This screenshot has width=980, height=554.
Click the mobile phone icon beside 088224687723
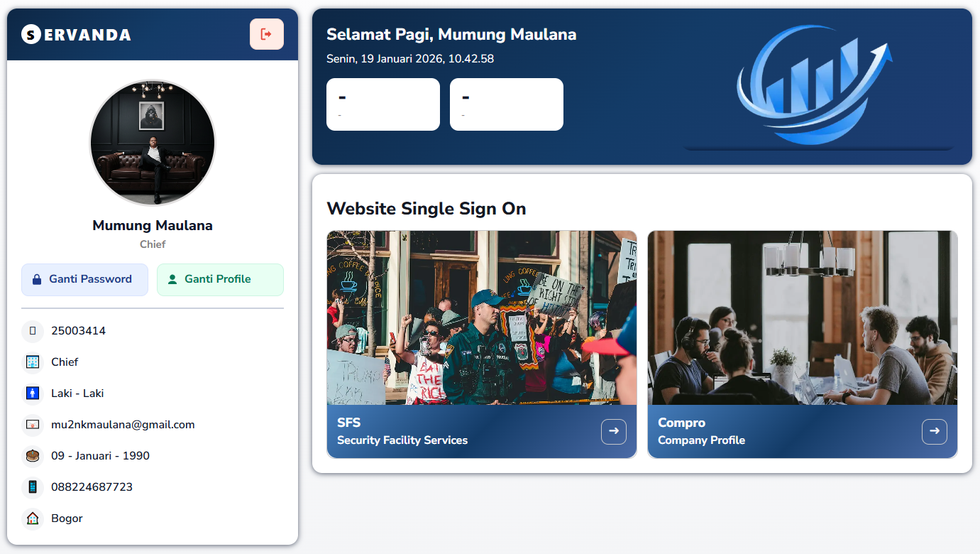coord(33,487)
